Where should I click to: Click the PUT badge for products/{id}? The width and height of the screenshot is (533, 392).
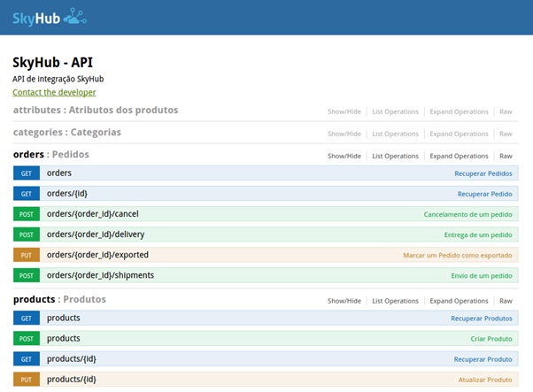27,380
